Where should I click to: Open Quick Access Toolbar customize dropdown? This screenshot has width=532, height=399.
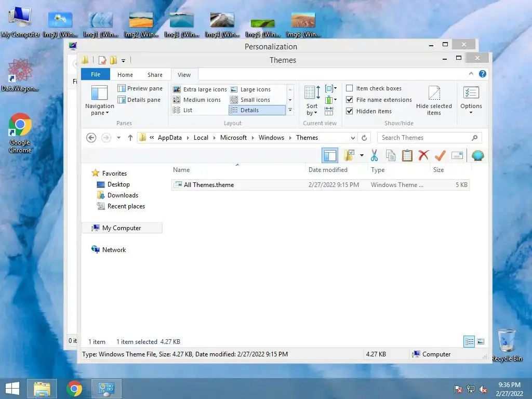(x=123, y=60)
